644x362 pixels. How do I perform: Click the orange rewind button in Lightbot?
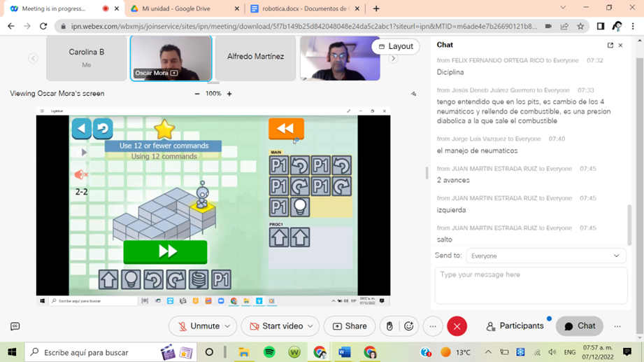286,129
